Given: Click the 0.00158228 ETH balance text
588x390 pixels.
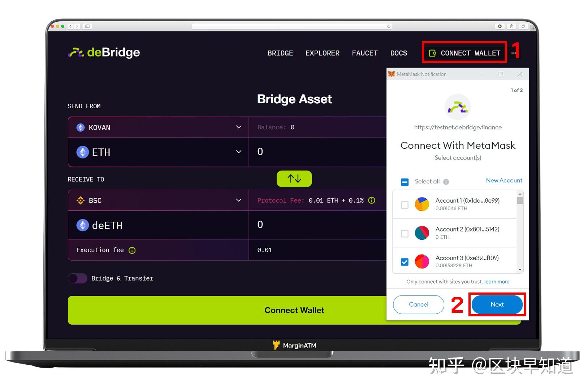Looking at the screenshot, I should tap(454, 265).
